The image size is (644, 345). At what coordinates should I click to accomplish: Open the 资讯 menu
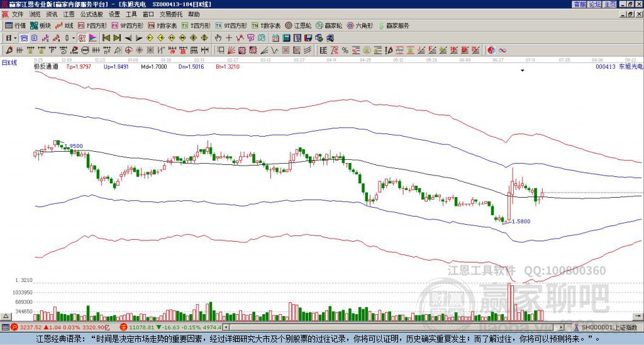click(52, 14)
